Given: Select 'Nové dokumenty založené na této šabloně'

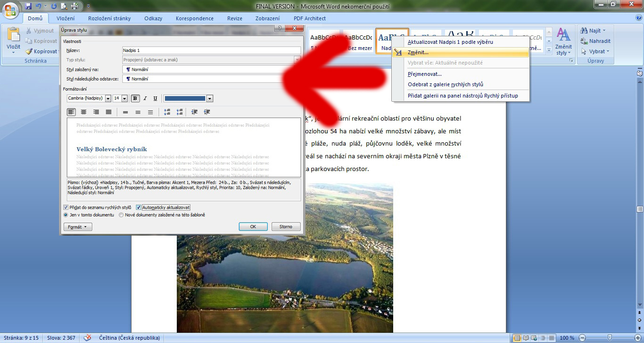Looking at the screenshot, I should (121, 215).
